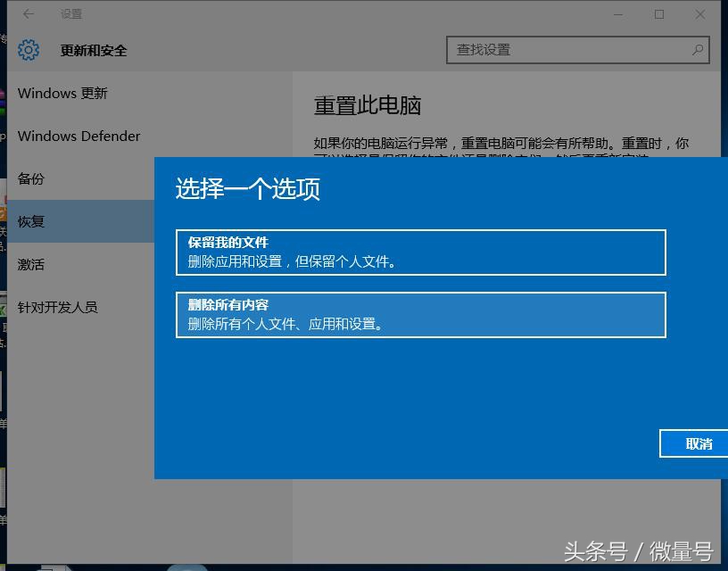Click the 设置 title bar label

point(70,14)
